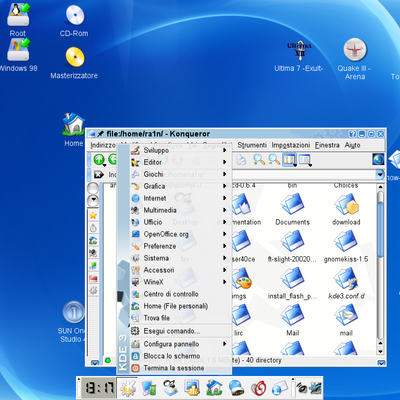The height and width of the screenshot is (400, 400).
Task: Open the kde3.conf.d folder
Action: click(x=346, y=283)
